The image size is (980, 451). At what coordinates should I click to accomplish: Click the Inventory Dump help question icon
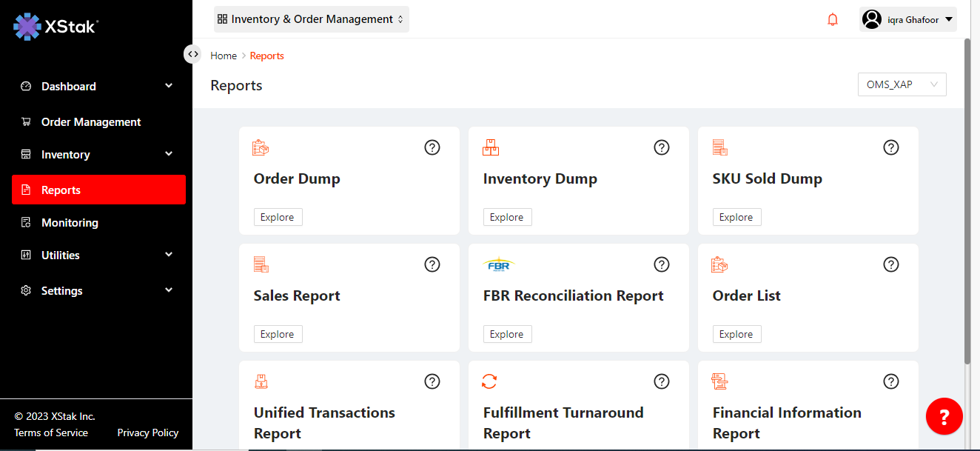coord(662,147)
